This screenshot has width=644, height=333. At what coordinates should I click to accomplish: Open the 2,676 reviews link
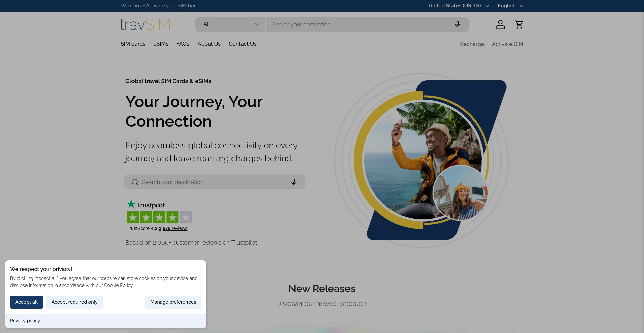[x=173, y=228]
